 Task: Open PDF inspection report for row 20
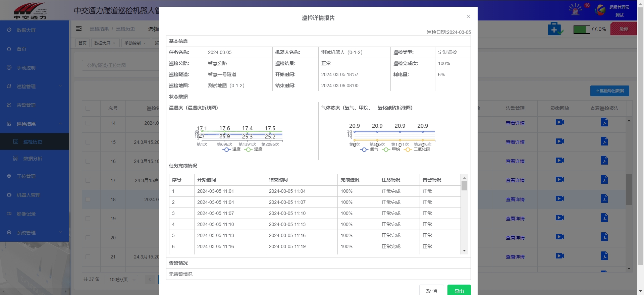pyautogui.click(x=604, y=237)
